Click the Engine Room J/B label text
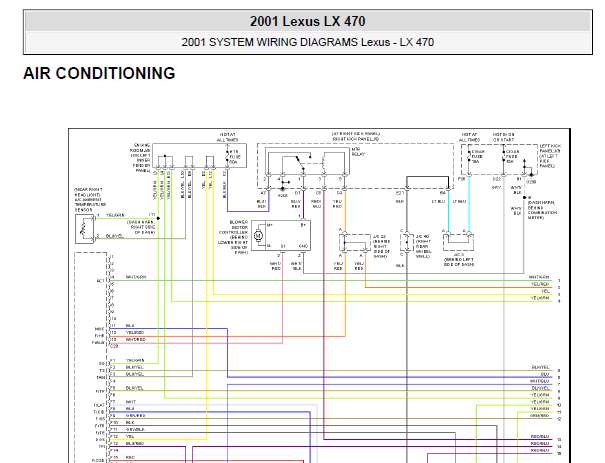This screenshot has height=463, width=605. 140,158
